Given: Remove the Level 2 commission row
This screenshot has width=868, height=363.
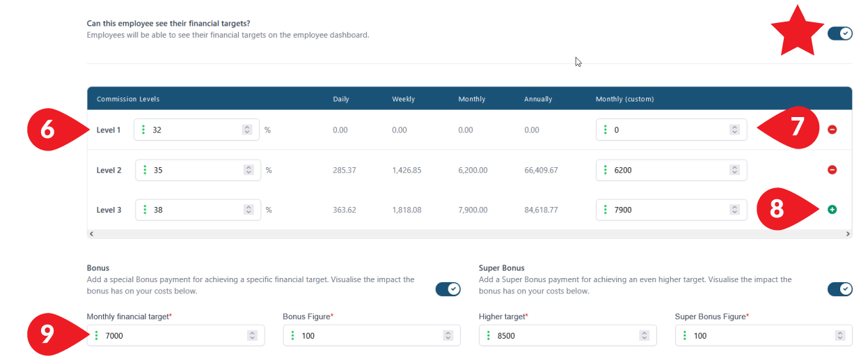Looking at the screenshot, I should click(x=832, y=170).
